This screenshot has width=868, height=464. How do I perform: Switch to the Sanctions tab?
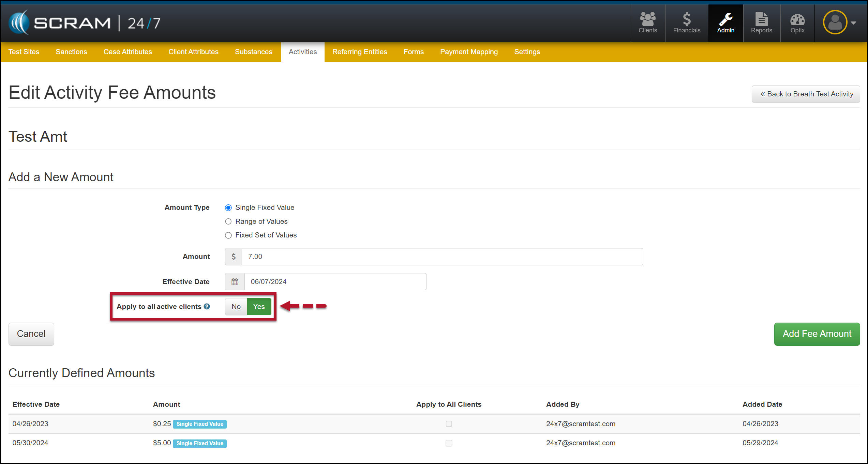71,52
